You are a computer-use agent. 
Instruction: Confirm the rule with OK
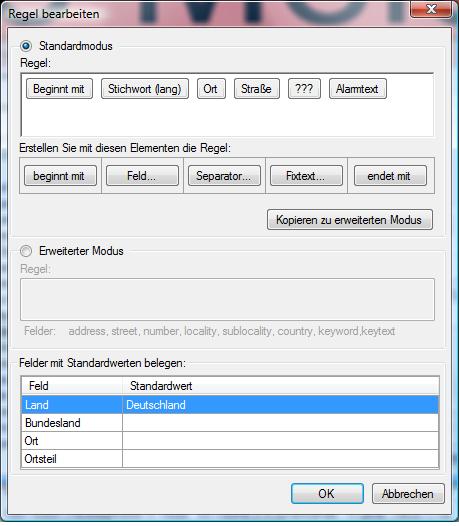click(327, 493)
